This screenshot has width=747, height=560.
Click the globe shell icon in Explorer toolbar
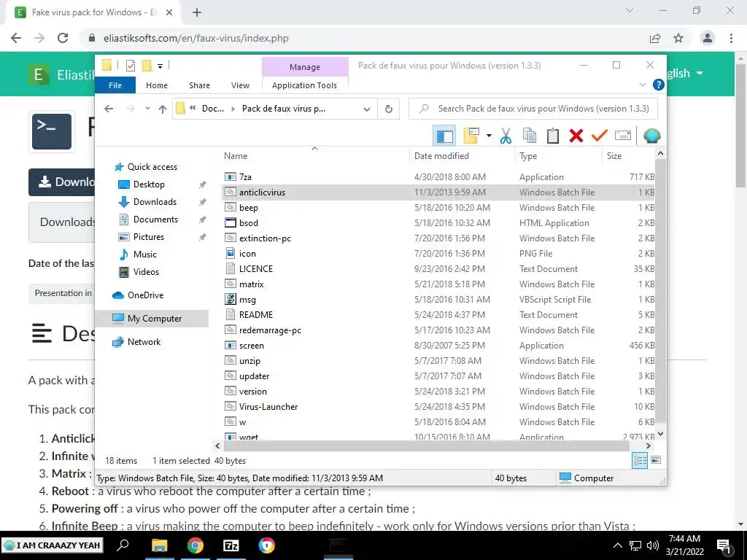651,136
